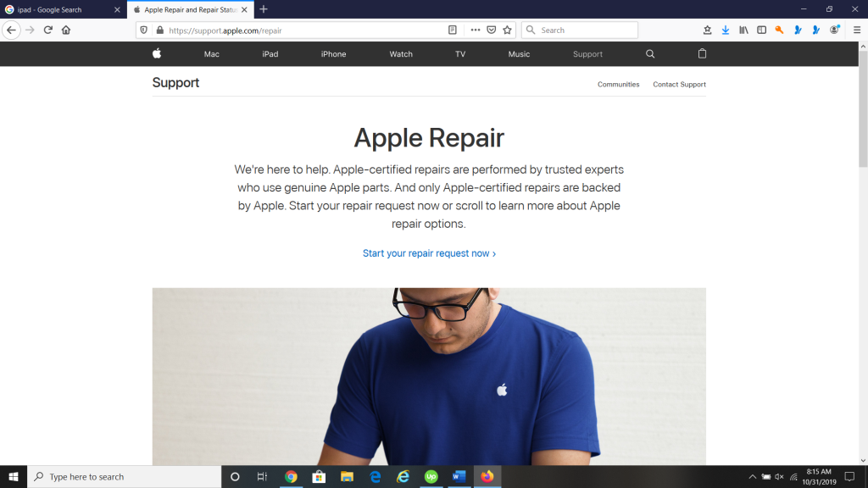This screenshot has width=868, height=488.
Task: Click the Windows Start button
Action: point(14,476)
